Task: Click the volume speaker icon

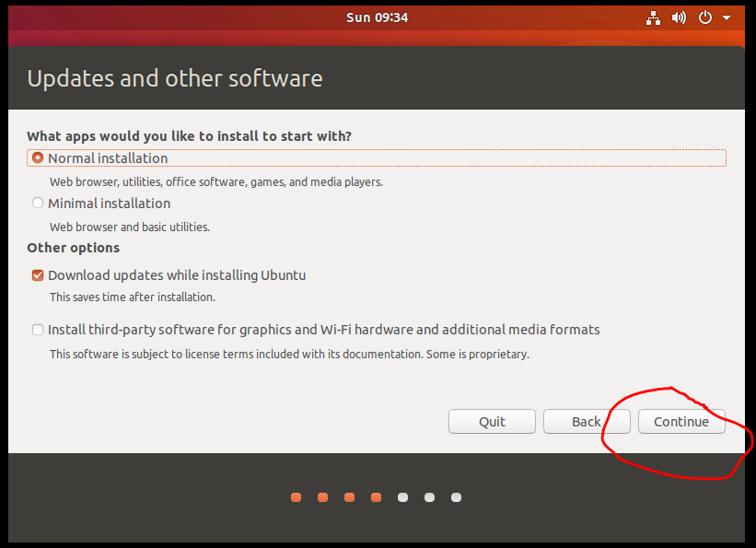Action: [x=679, y=18]
